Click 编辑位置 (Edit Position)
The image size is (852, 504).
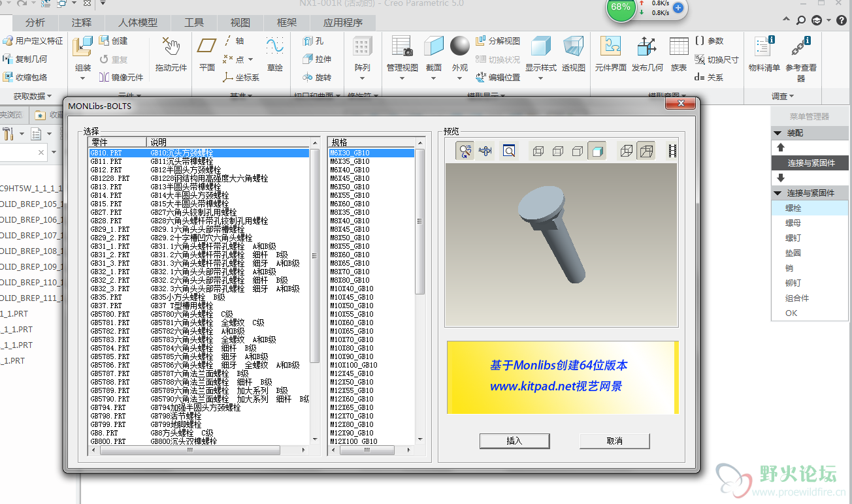(x=498, y=77)
